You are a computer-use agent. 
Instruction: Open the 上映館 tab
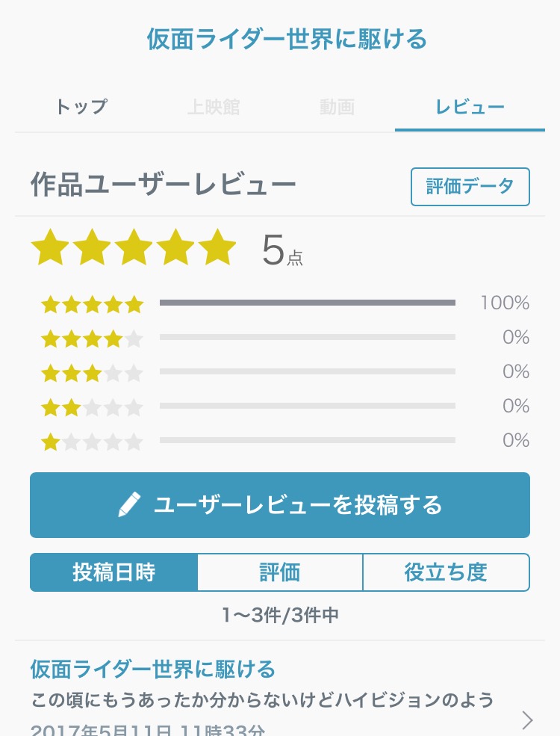click(x=214, y=108)
